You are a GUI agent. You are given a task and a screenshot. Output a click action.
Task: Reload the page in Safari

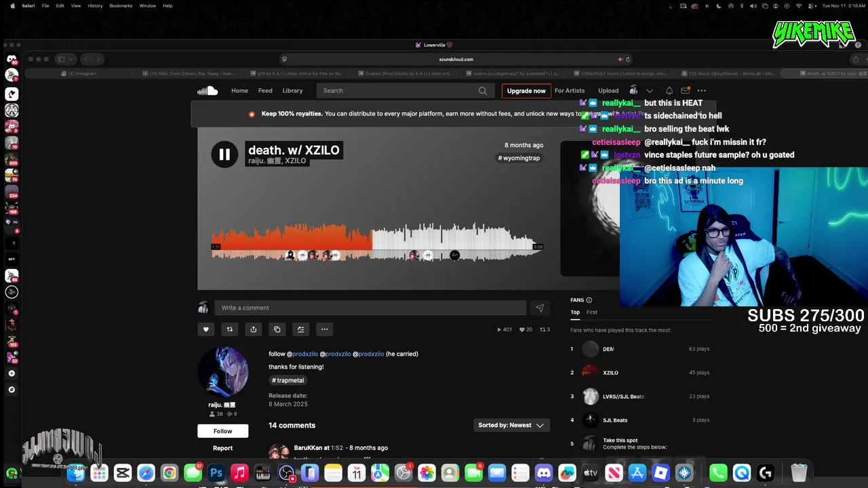click(x=628, y=59)
